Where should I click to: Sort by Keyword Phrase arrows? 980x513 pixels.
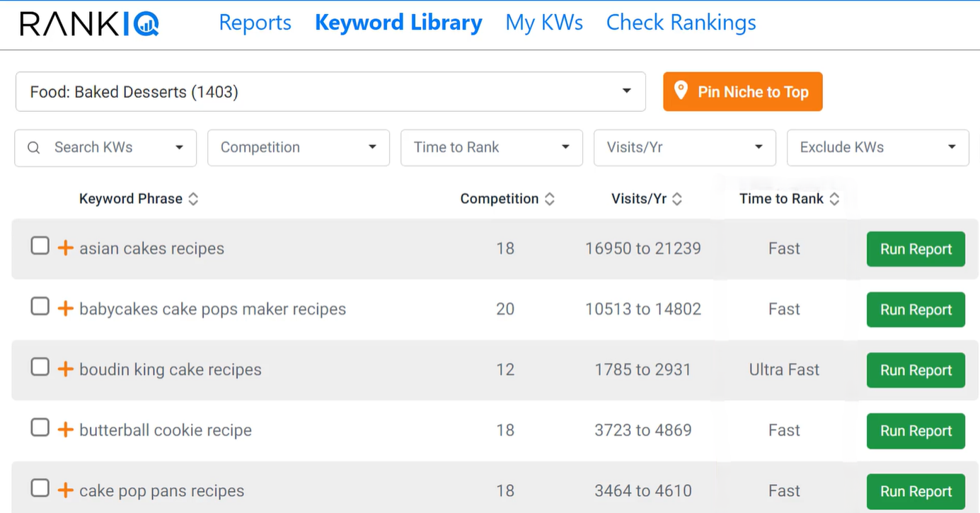193,199
